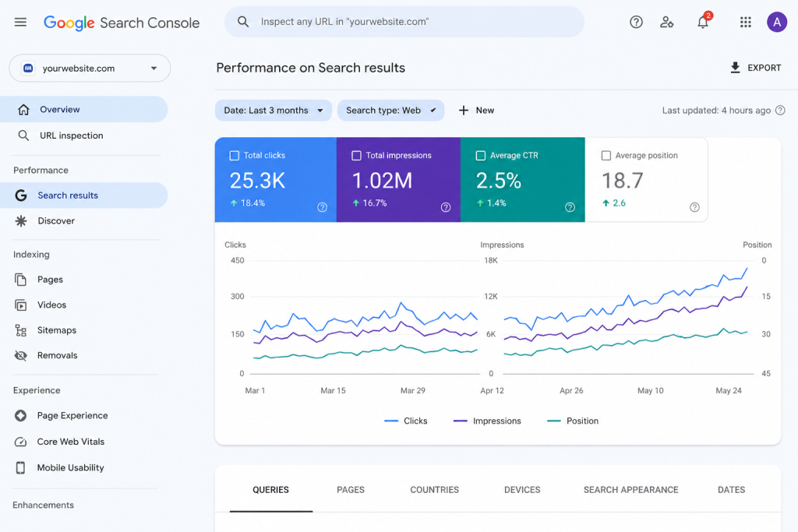Click help icon on Average CTR card
Image resolution: width=798 pixels, height=532 pixels.
pyautogui.click(x=570, y=207)
